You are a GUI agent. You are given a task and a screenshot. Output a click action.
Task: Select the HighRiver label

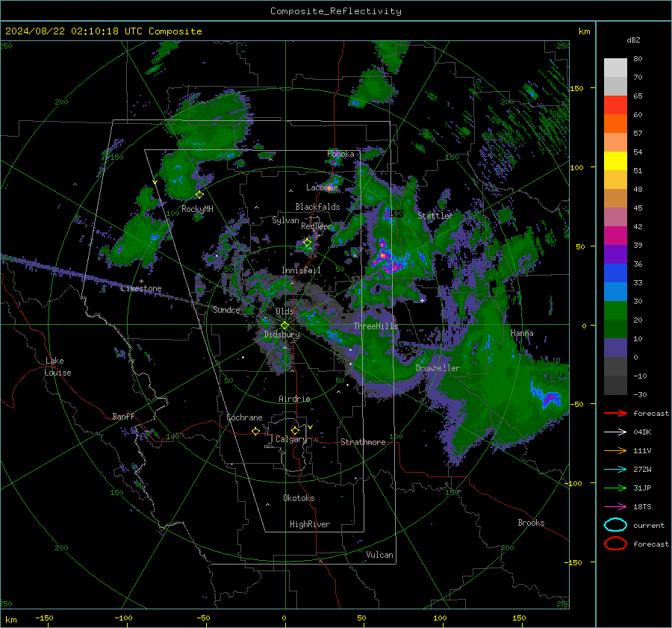pos(310,524)
